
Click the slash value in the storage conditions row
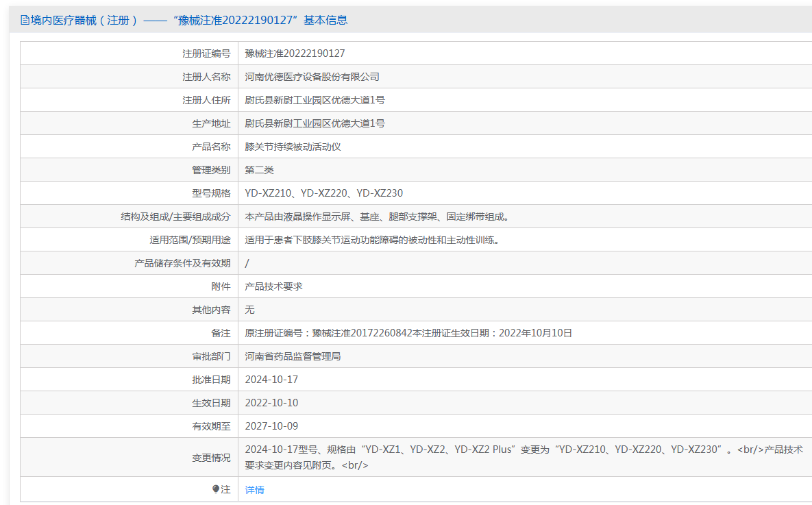click(247, 263)
